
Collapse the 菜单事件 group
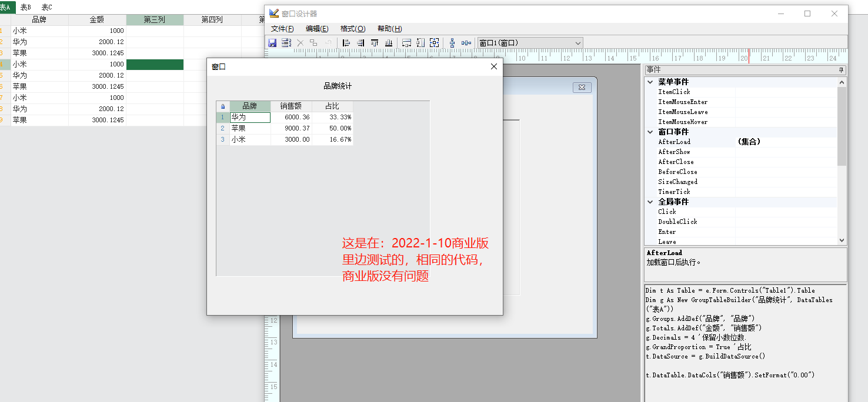650,82
